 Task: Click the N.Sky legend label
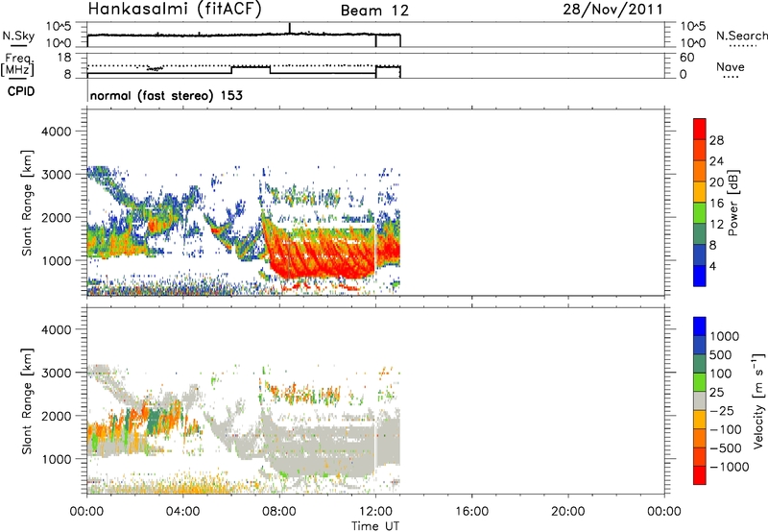[x=18, y=36]
